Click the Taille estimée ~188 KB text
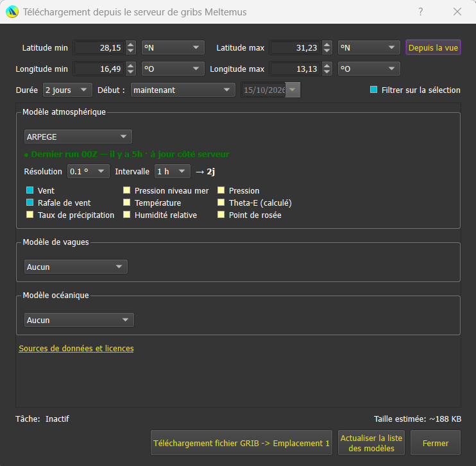The image size is (476, 466). (418, 419)
